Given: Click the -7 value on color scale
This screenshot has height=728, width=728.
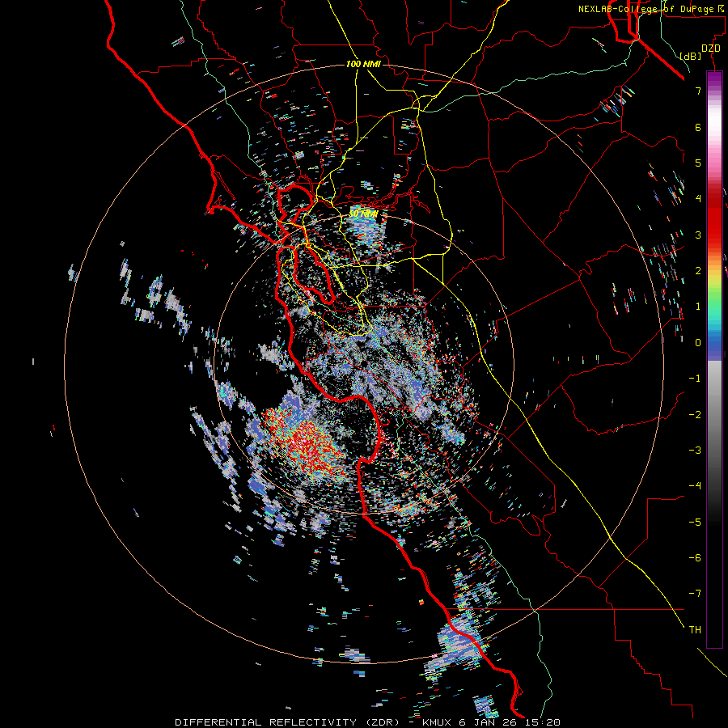Looking at the screenshot, I should coord(695,594).
